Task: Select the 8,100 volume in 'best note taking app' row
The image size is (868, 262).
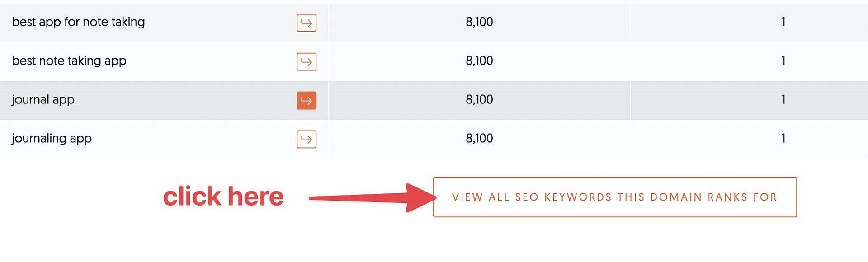Action: pos(479,61)
